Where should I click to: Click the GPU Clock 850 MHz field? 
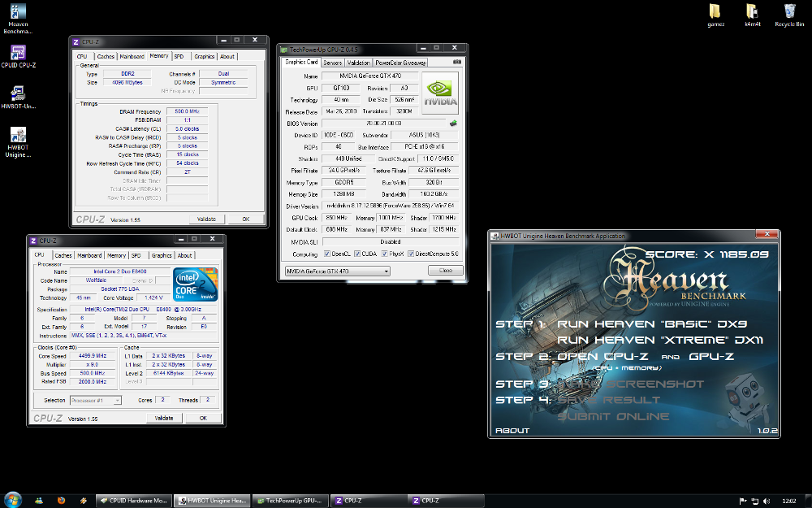click(x=337, y=218)
